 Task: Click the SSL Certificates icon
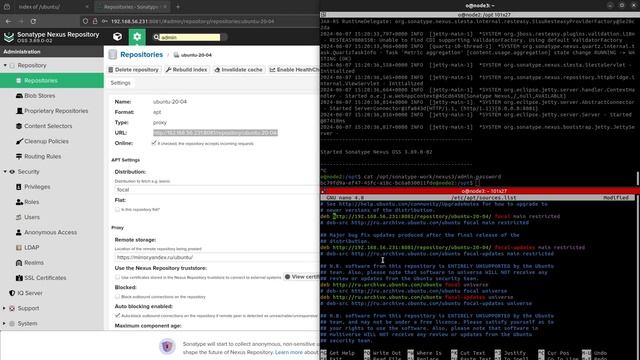(19, 278)
